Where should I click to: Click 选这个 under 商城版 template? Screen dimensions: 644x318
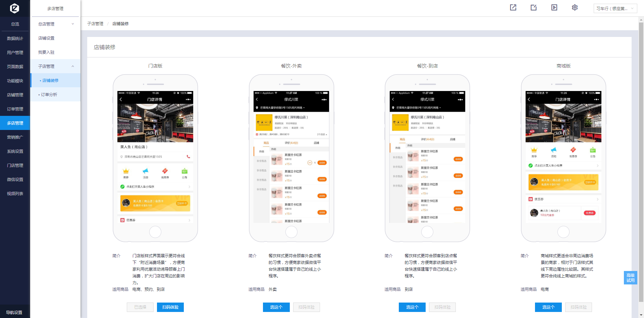click(548, 307)
